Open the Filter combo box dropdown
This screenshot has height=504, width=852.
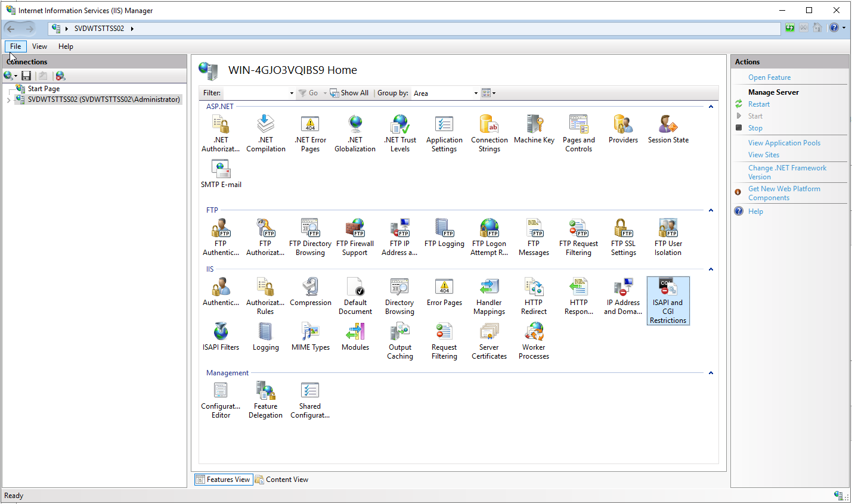coord(292,94)
